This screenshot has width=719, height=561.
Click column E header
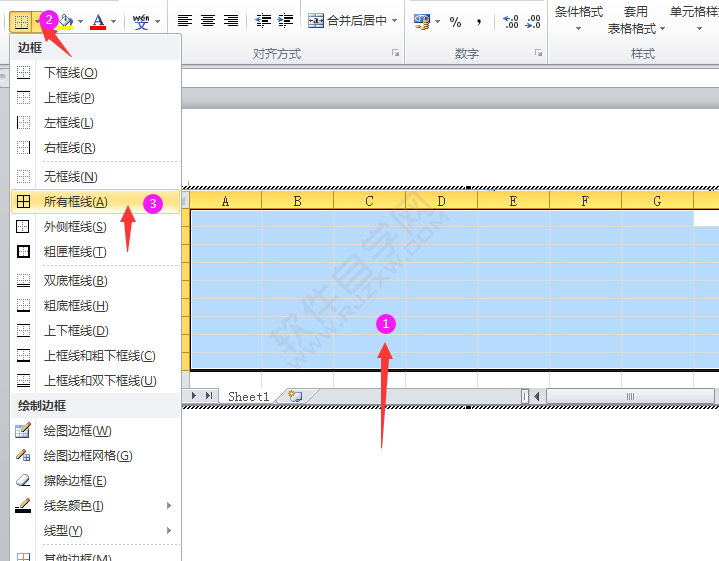click(x=514, y=201)
